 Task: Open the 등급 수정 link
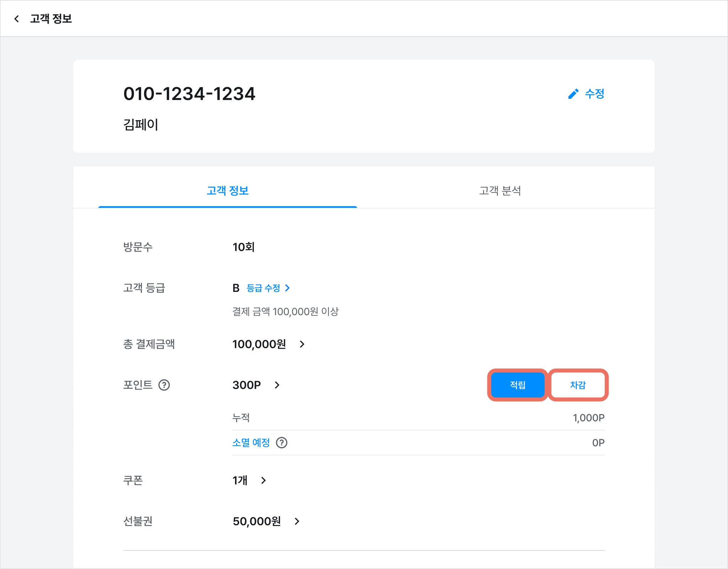263,288
